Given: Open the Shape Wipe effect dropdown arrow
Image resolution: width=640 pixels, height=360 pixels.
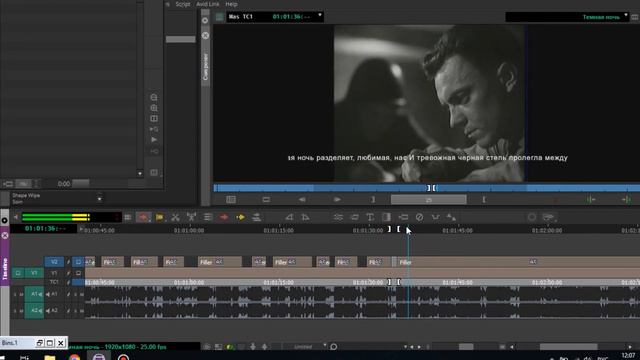Looking at the screenshot, I should [100, 199].
